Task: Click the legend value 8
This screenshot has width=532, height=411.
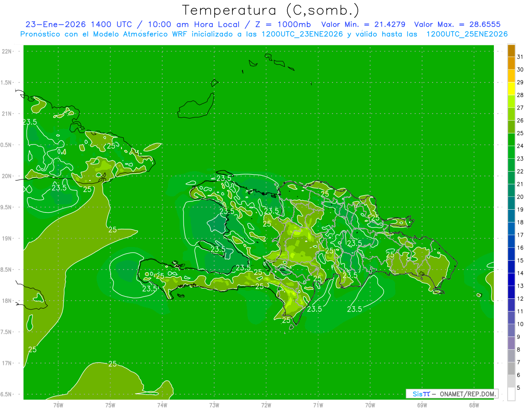Action: tap(519, 349)
